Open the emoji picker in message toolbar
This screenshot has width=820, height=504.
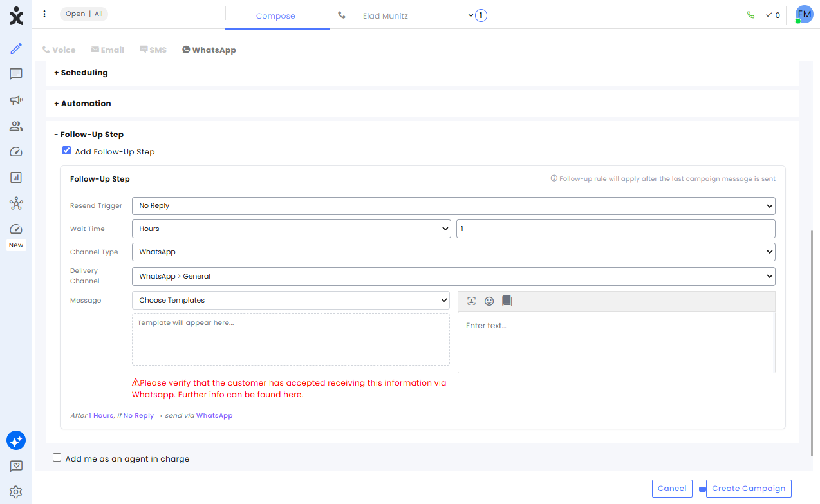489,301
